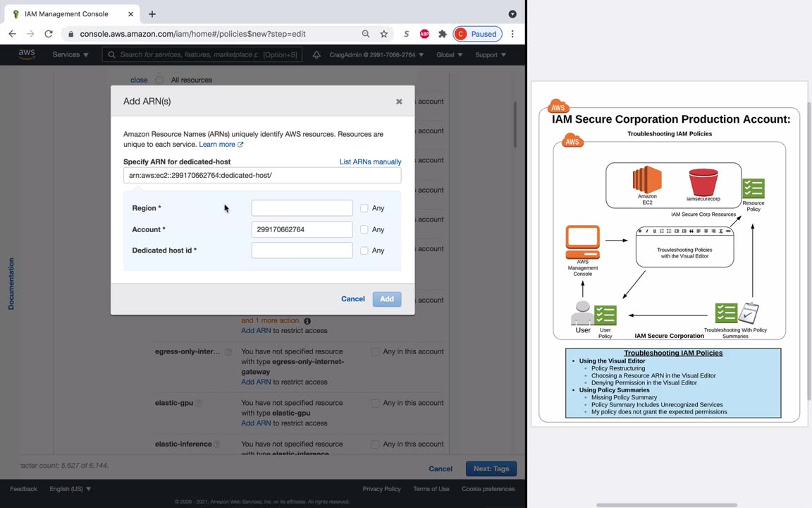The height and width of the screenshot is (508, 812).
Task: Select the All resources radio button
Action: tap(159, 80)
